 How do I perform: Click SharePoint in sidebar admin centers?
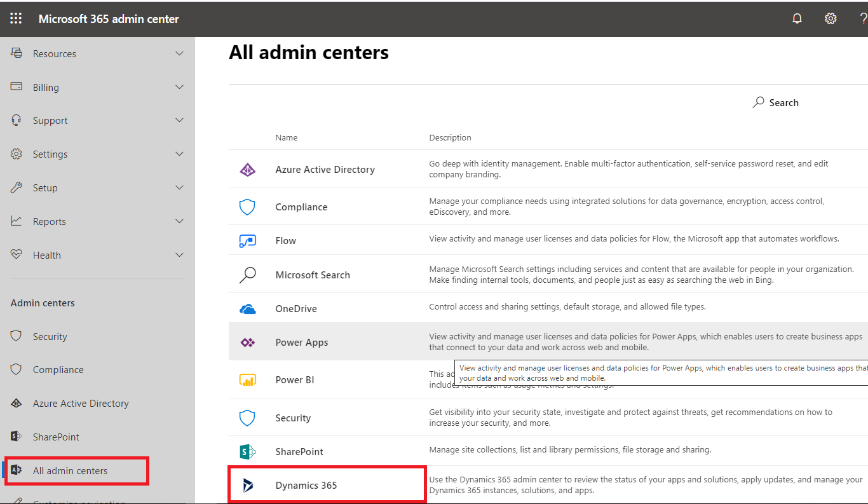coord(57,437)
